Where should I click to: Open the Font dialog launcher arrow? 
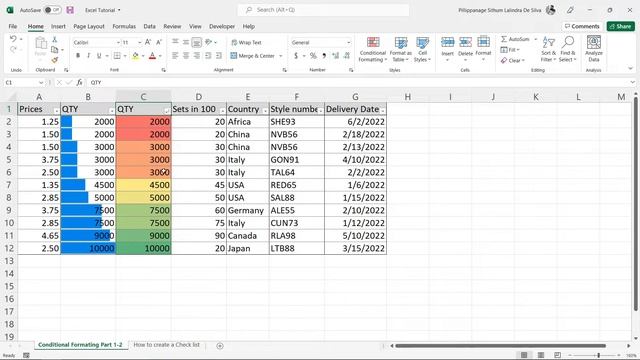click(164, 70)
